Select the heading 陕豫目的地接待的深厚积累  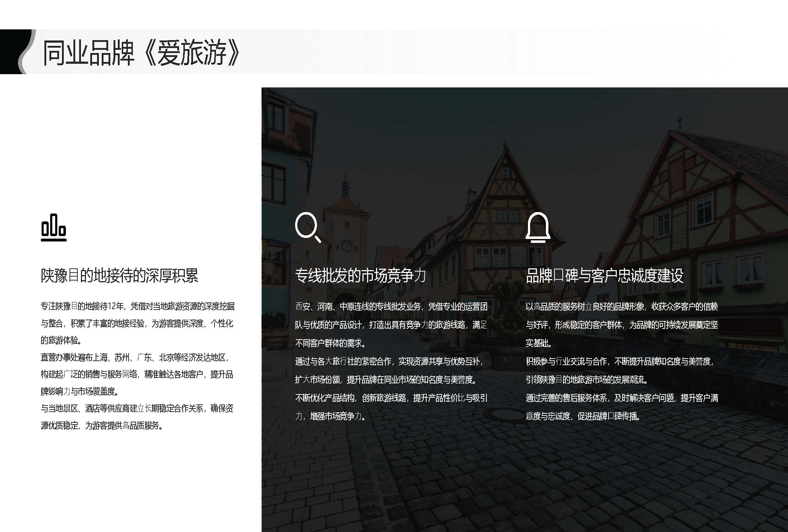tap(119, 275)
